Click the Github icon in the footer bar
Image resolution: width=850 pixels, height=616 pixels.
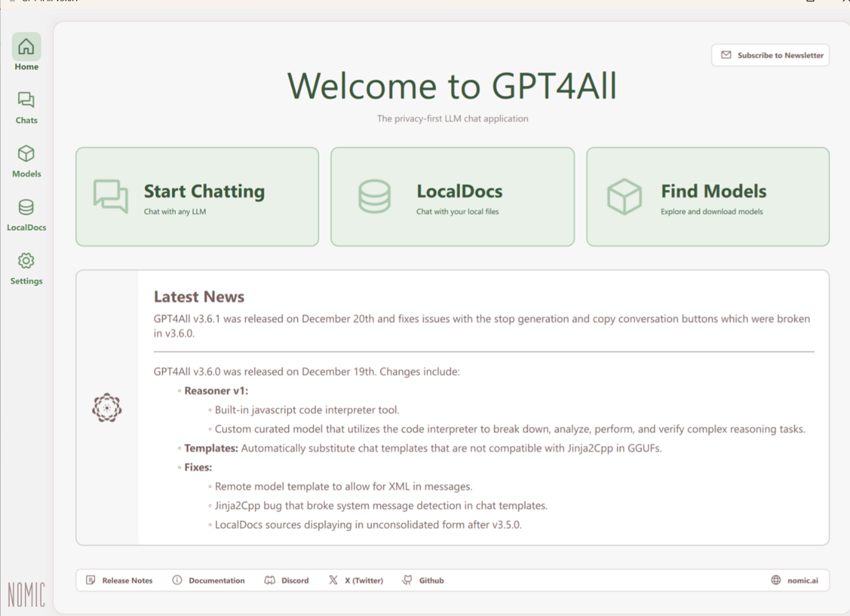tap(407, 579)
